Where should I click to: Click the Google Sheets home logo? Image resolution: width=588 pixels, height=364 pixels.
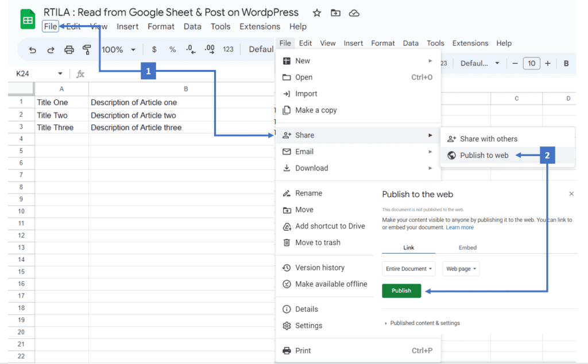(x=28, y=19)
